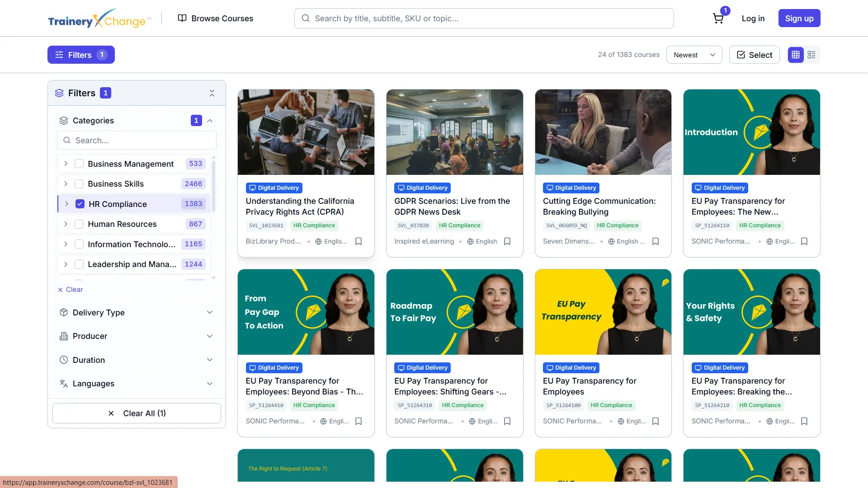Bookmark EU Pay Transparency: Beyond Bias course
868x488 pixels.
[x=359, y=421]
